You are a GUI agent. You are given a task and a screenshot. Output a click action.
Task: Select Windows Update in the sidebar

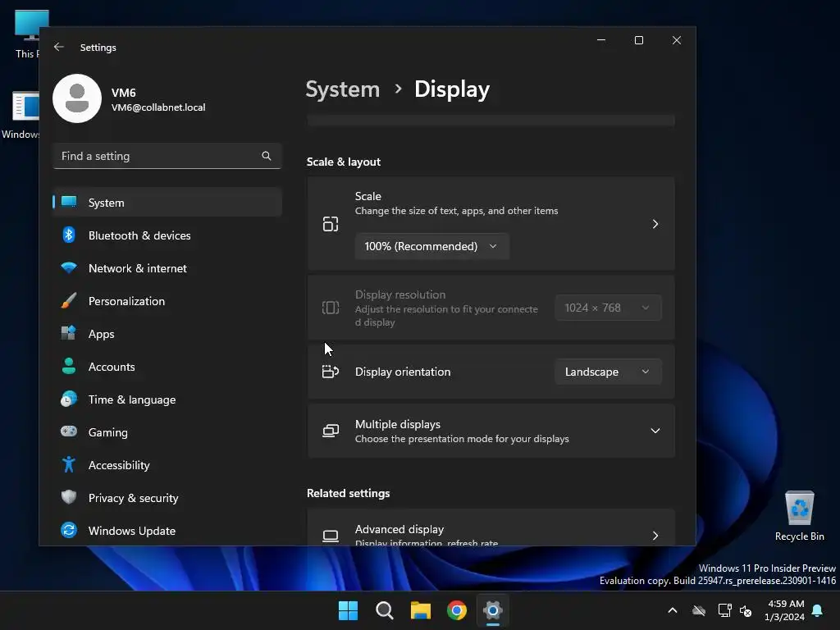click(167, 530)
